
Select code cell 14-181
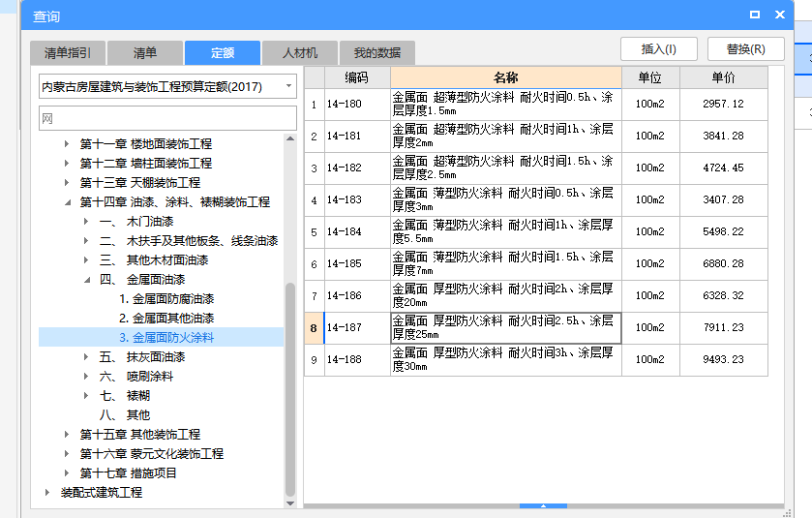click(x=357, y=137)
